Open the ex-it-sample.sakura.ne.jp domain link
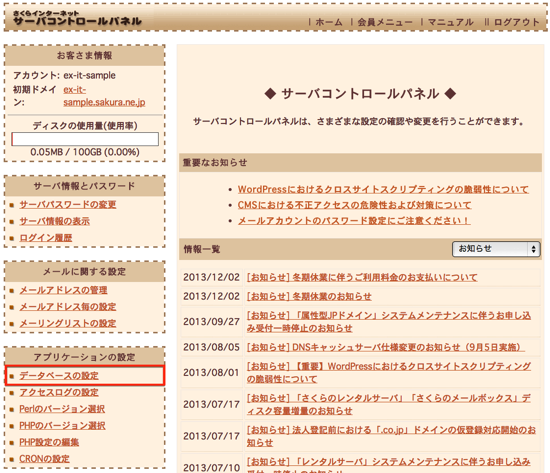The width and height of the screenshot is (550, 473). tap(104, 96)
